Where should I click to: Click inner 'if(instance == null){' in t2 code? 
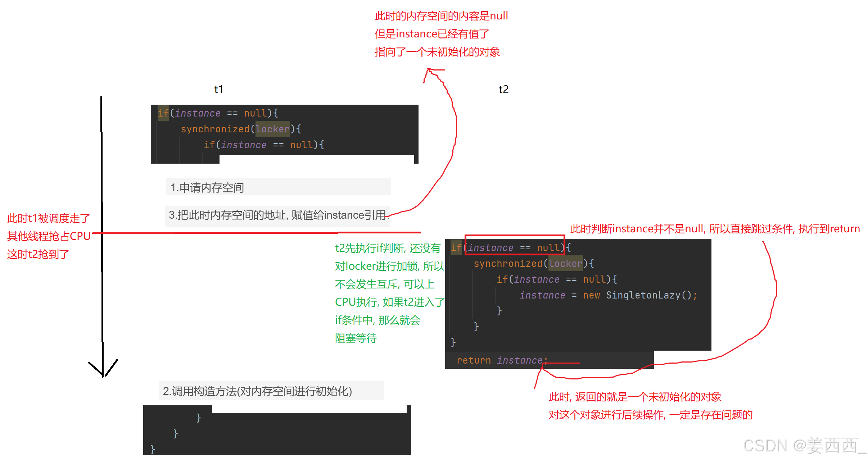tap(557, 279)
